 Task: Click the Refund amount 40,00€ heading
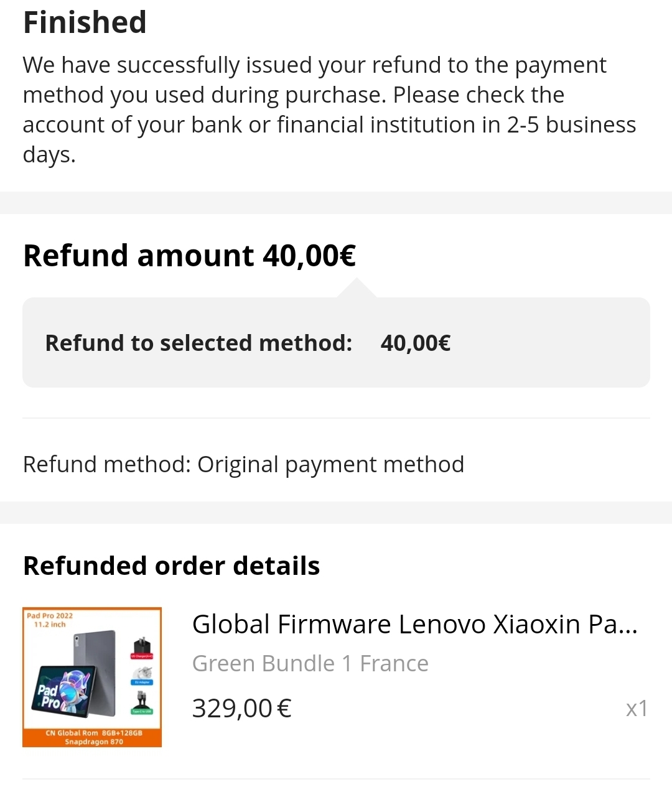tap(189, 256)
